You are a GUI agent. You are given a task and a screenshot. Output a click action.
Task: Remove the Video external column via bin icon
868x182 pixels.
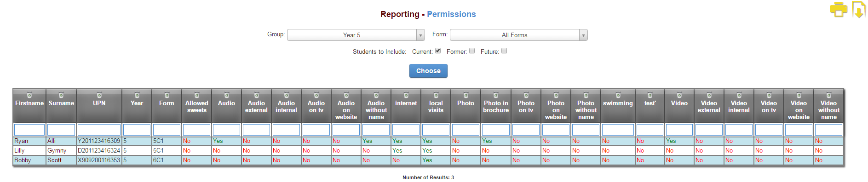tap(709, 95)
